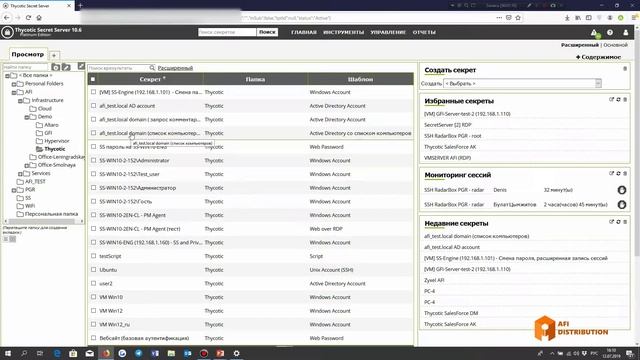Click the search magnifier in results filter
This screenshot has width=640, height=360.
coord(152,68)
